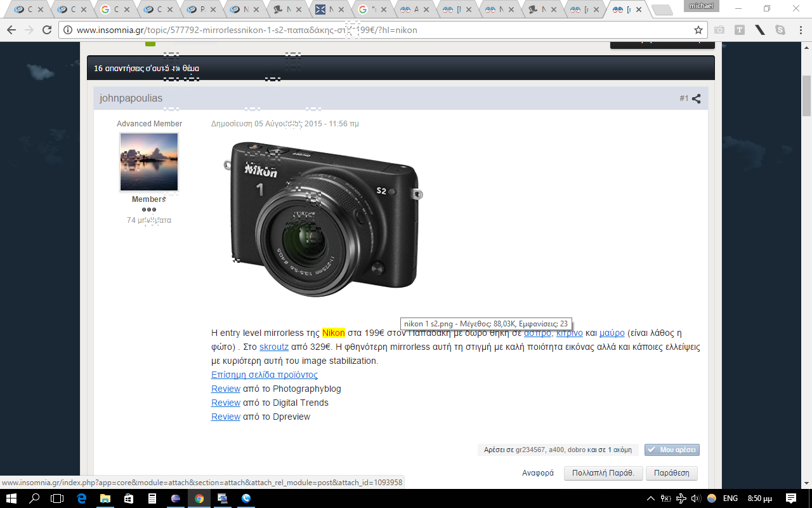Open Task View on the taskbar
This screenshot has height=508, width=812.
(x=58, y=498)
